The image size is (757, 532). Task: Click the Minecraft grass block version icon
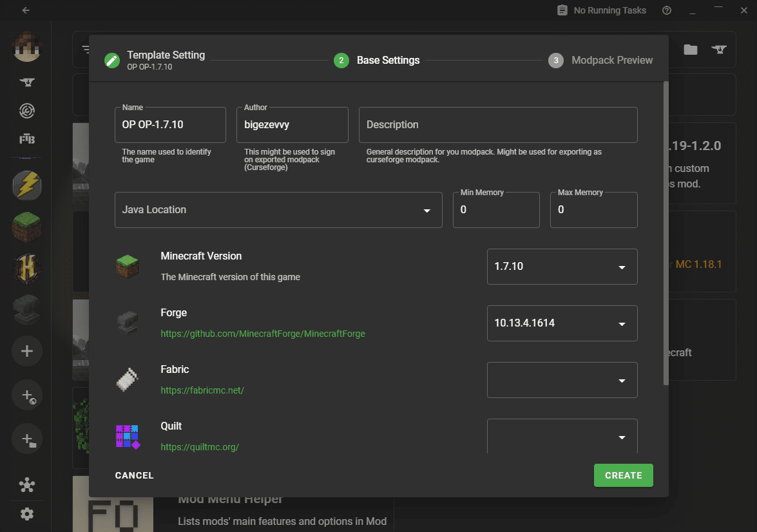click(x=128, y=267)
